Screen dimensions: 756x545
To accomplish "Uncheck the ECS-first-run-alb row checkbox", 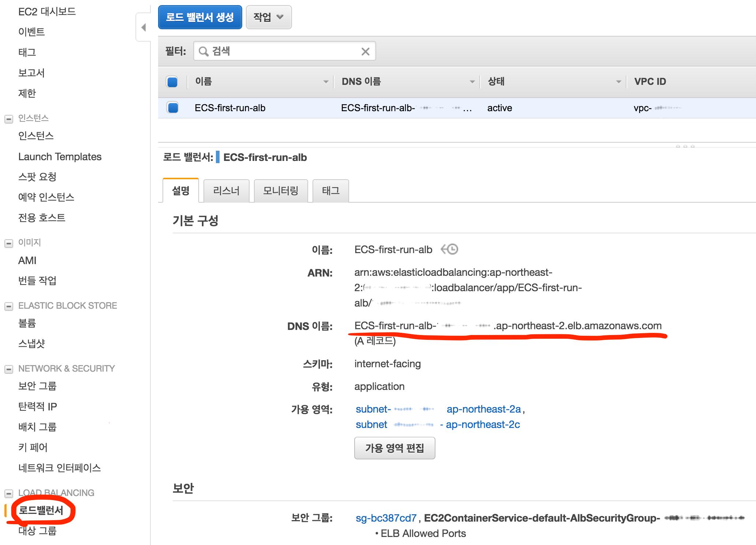I will 172,108.
